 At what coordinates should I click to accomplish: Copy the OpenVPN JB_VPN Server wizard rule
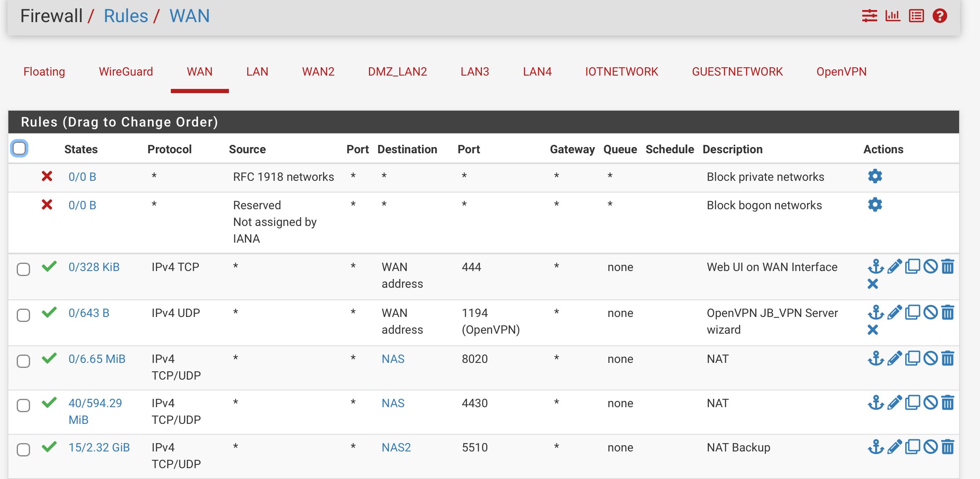[x=912, y=312]
